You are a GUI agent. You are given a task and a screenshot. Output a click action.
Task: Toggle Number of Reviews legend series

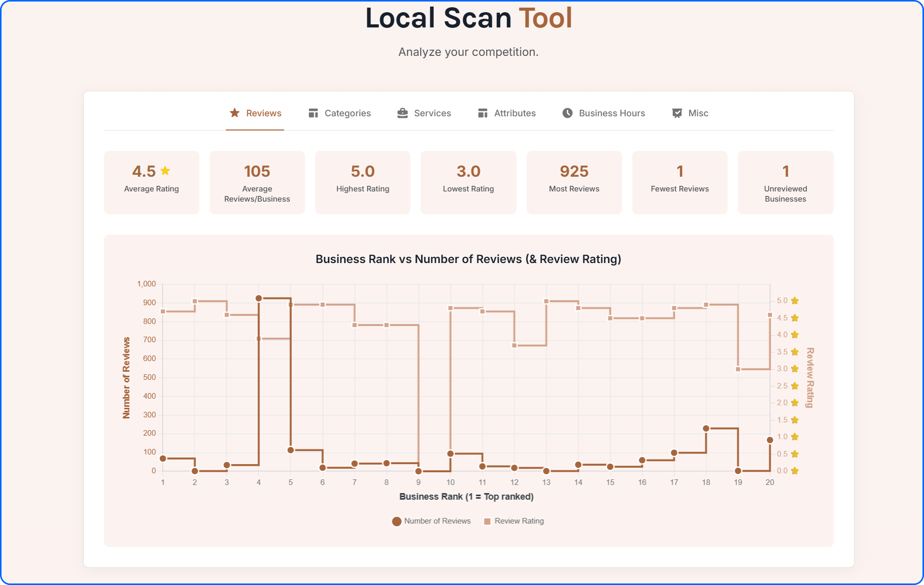431,521
